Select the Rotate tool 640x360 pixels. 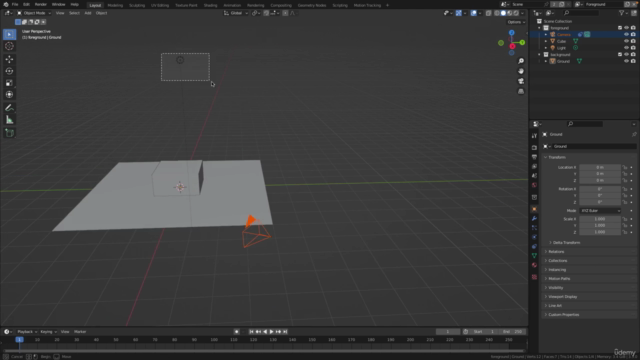9,71
